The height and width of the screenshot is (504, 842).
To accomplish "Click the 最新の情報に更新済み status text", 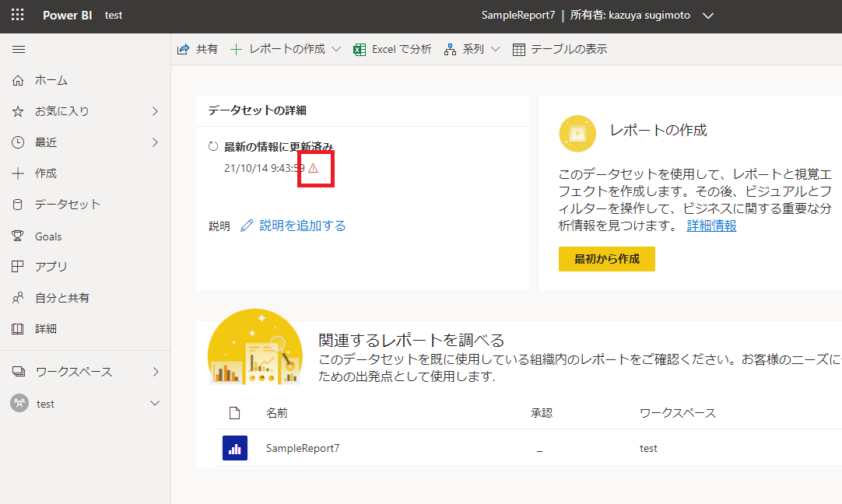I will [278, 146].
